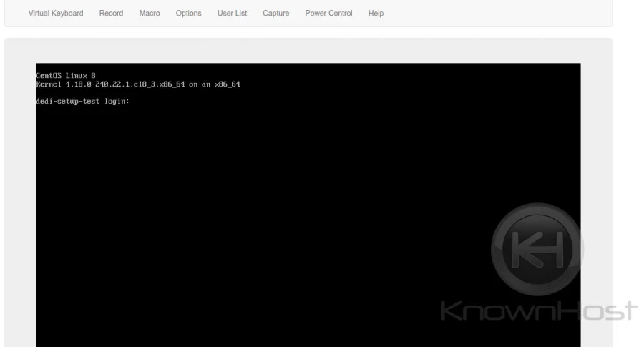Image resolution: width=644 pixels, height=347 pixels.
Task: Open the Options menu
Action: [x=188, y=14]
